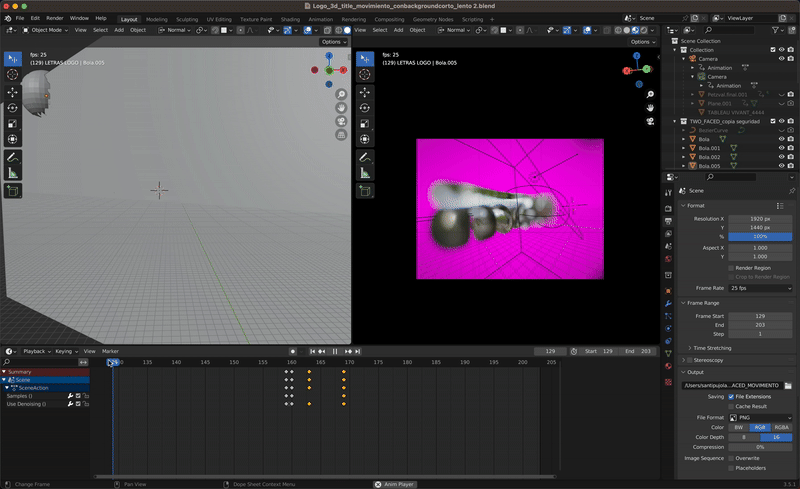Activate the Annotate pencil tool
This screenshot has height=489, width=800.
[13, 157]
